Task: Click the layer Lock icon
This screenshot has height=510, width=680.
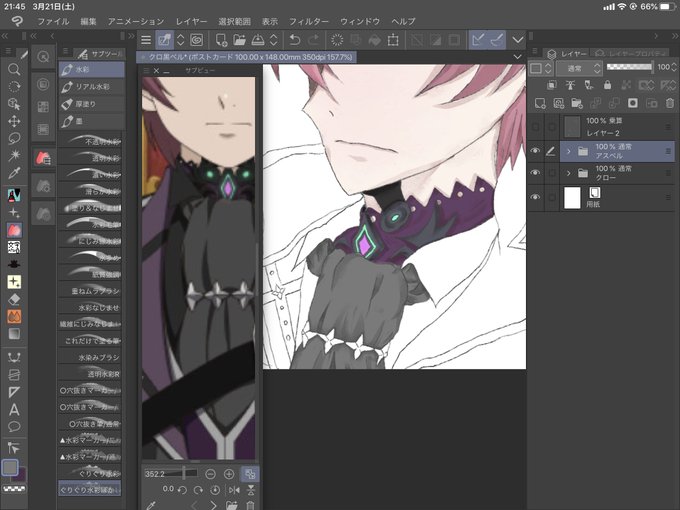Action: click(x=608, y=85)
